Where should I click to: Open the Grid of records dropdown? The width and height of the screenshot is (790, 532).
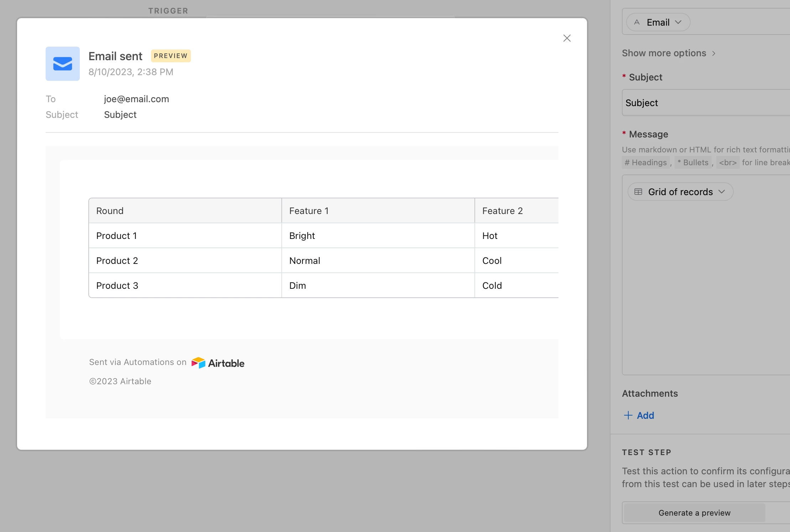(x=722, y=192)
